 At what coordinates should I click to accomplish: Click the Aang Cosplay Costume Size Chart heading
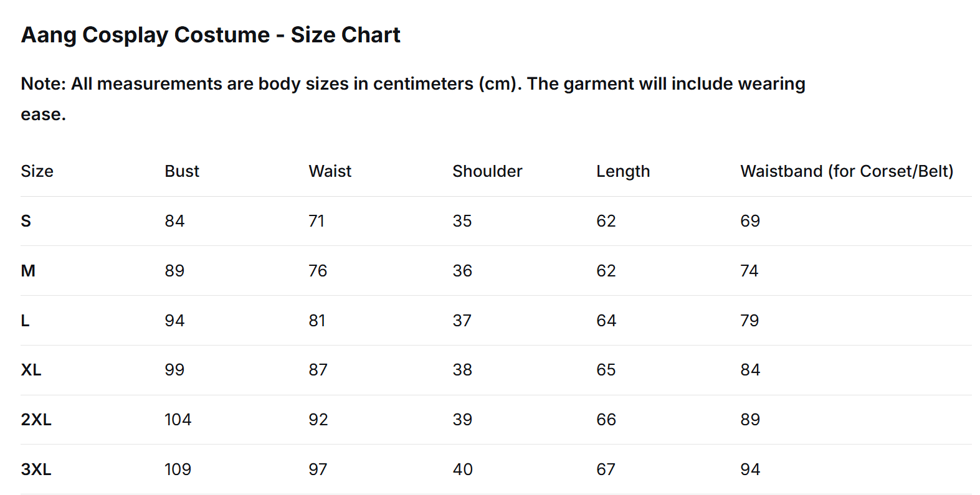[211, 35]
